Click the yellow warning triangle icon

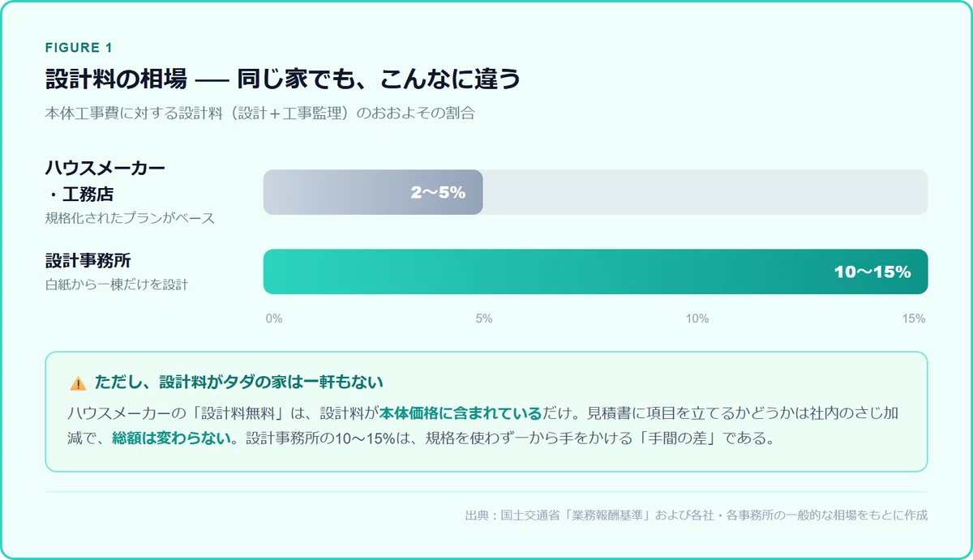coord(78,383)
